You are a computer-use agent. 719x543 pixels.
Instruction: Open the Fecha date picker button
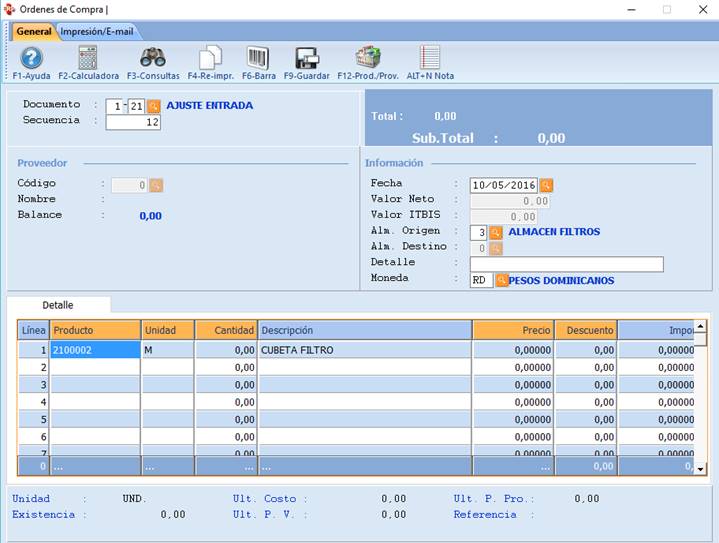[546, 185]
